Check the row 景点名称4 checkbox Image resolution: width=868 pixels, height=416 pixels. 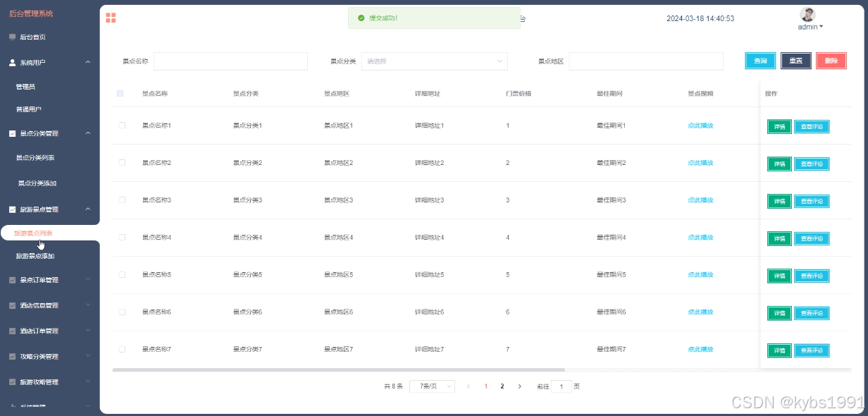[122, 238]
